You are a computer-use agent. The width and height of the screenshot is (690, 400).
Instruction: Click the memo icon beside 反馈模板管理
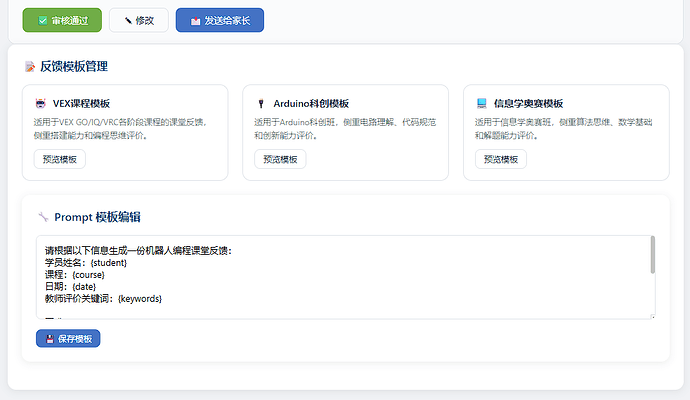pyautogui.click(x=30, y=66)
